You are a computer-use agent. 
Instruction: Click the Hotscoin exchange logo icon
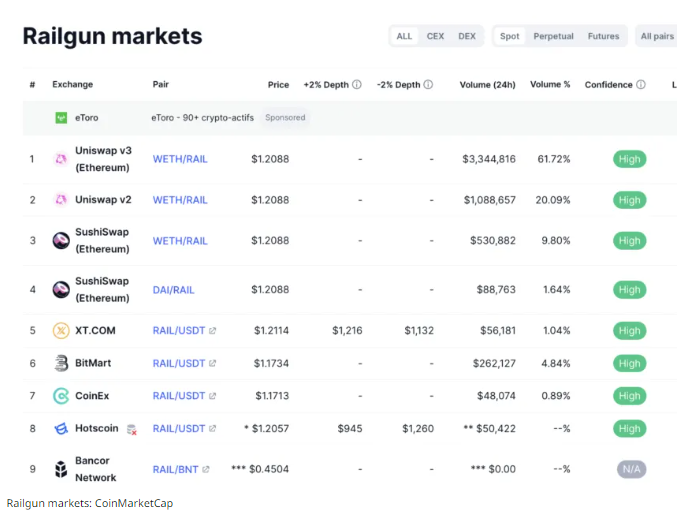61,429
